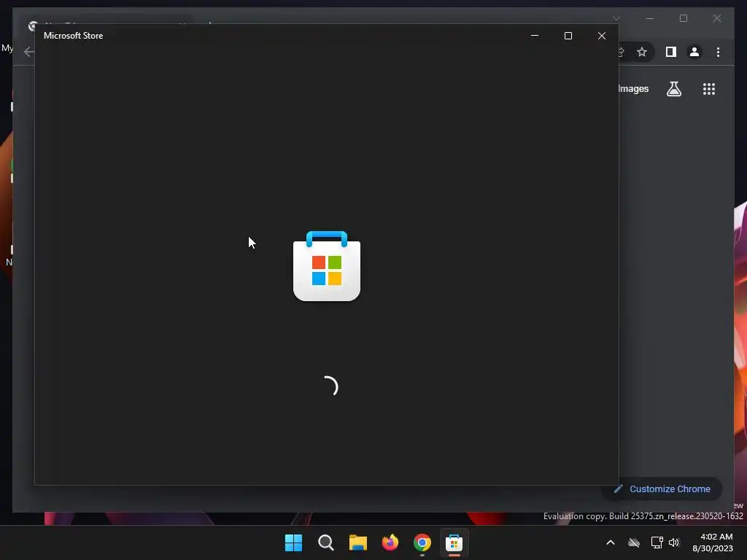Viewport: 747px width, 560px height.
Task: Open the Windows Start menu
Action: [293, 542]
